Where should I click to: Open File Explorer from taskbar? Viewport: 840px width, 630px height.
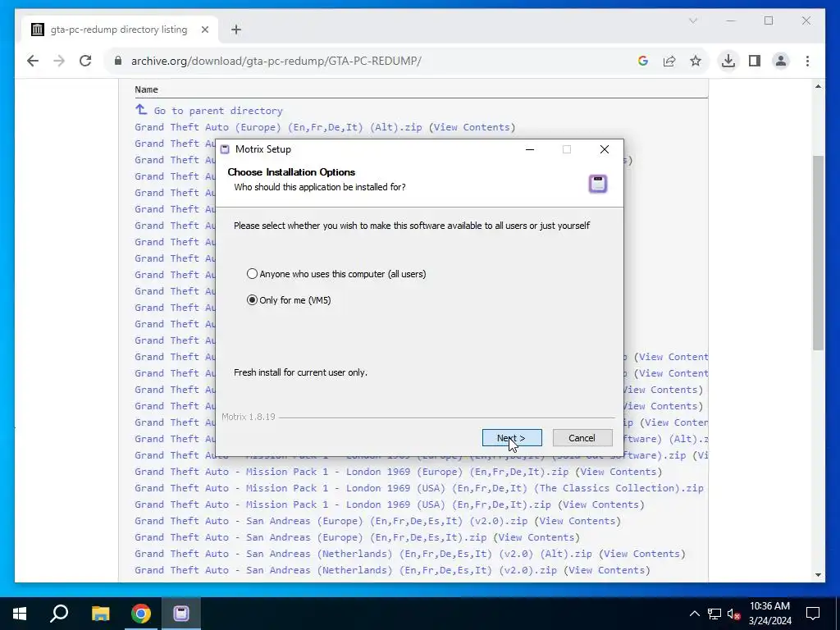(x=100, y=614)
